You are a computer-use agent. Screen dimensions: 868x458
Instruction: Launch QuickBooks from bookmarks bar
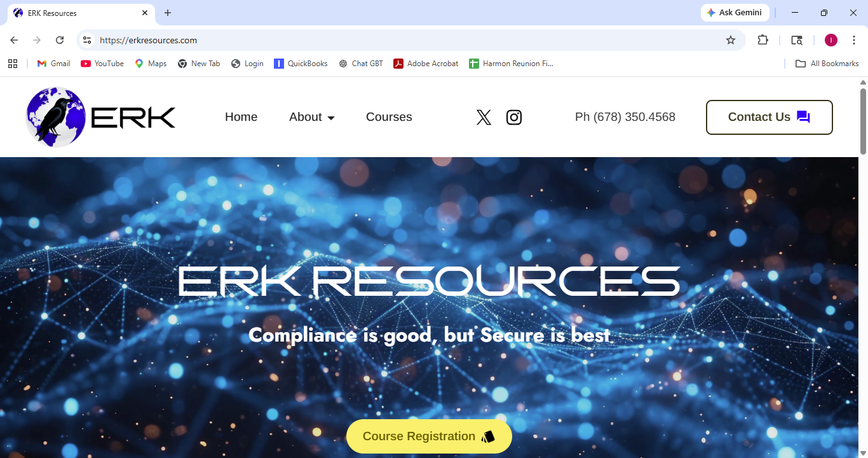301,63
